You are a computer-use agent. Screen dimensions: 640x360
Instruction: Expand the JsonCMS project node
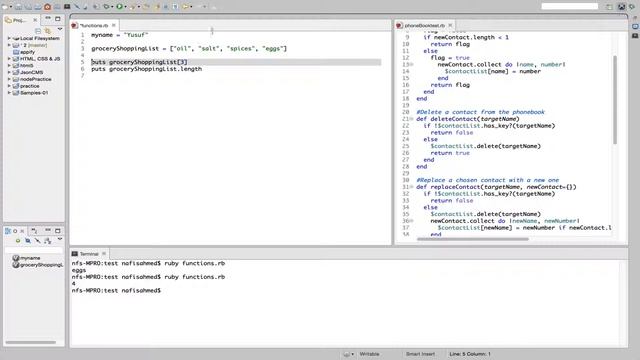9,72
